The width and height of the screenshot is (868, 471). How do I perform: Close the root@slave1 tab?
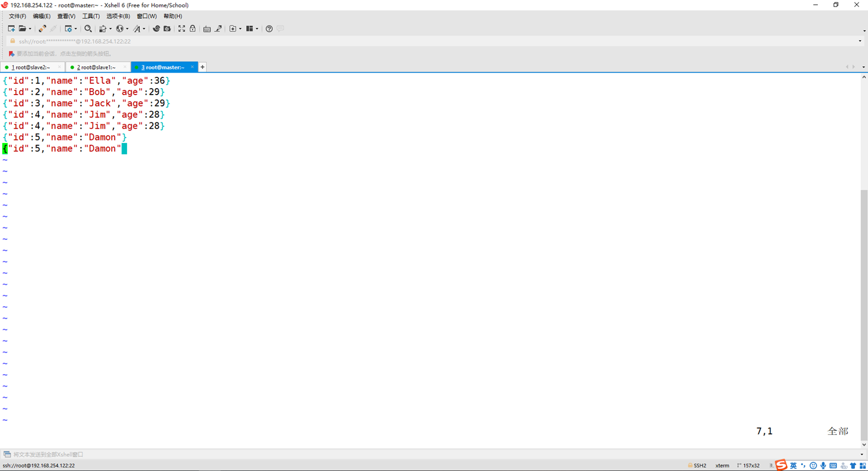(x=125, y=67)
